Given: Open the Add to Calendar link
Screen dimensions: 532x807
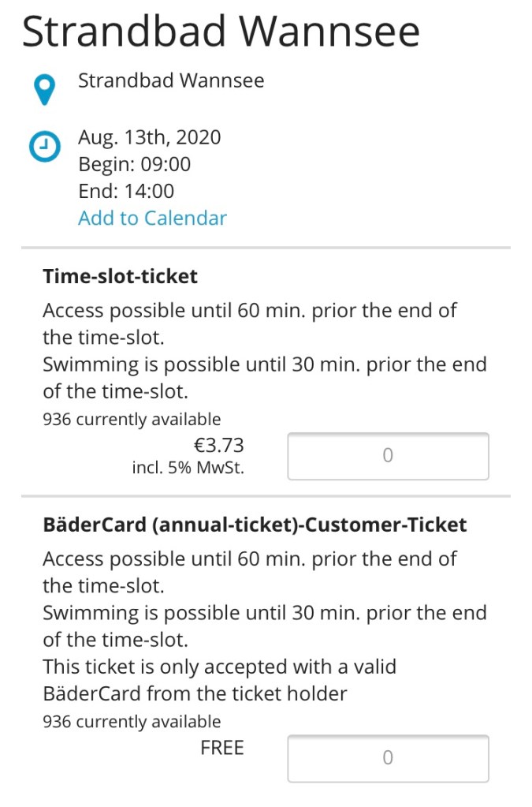Looking at the screenshot, I should point(152,218).
